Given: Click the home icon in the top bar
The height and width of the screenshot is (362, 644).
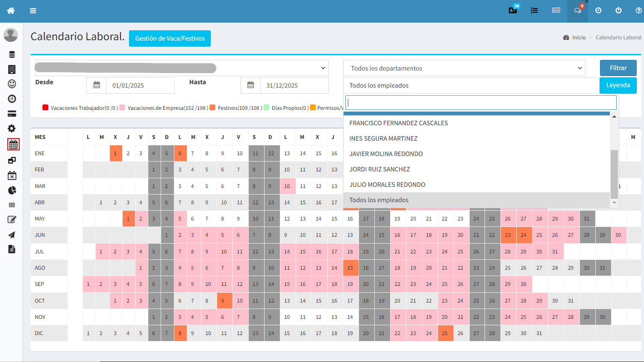Looking at the screenshot, I should pos(11,11).
